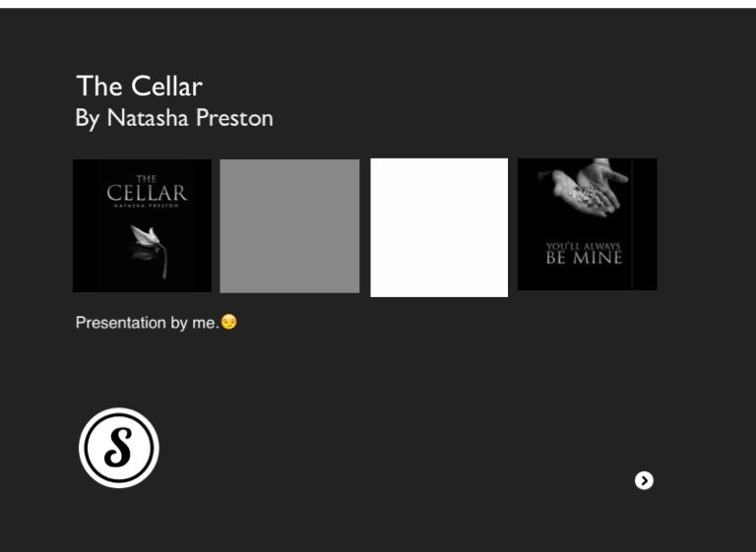Click the letter S inside the logo

coord(118,448)
